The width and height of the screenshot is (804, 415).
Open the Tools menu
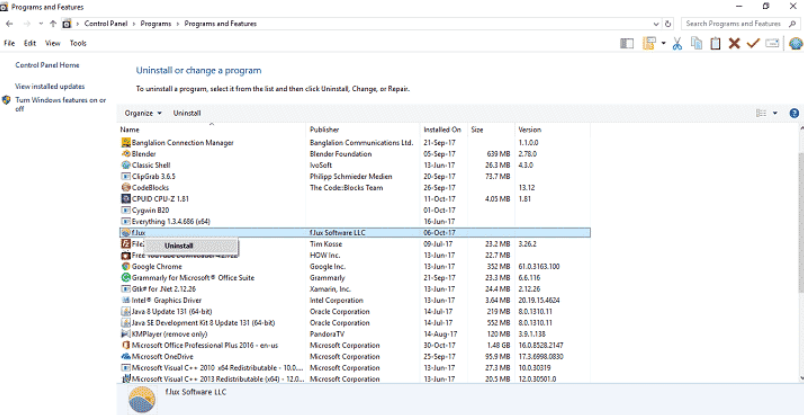pos(78,43)
